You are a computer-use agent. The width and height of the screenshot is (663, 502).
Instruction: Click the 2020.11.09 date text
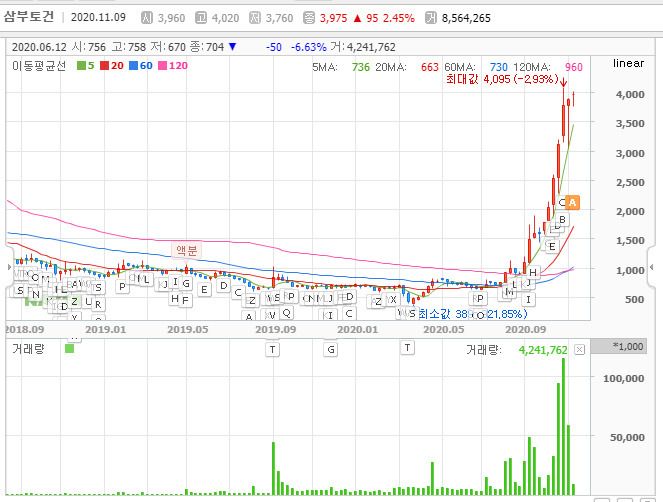pos(98,17)
